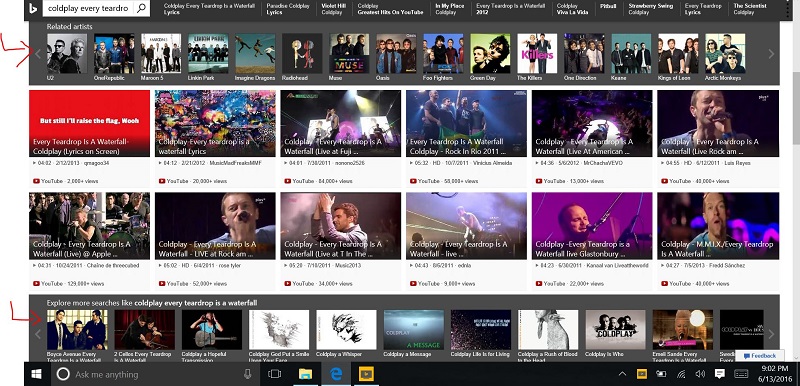Open the Muse artist thumbnail
This screenshot has height=386, width=800.
pyautogui.click(x=349, y=54)
